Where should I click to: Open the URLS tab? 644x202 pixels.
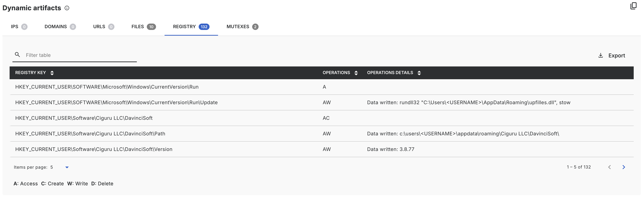coord(103,27)
